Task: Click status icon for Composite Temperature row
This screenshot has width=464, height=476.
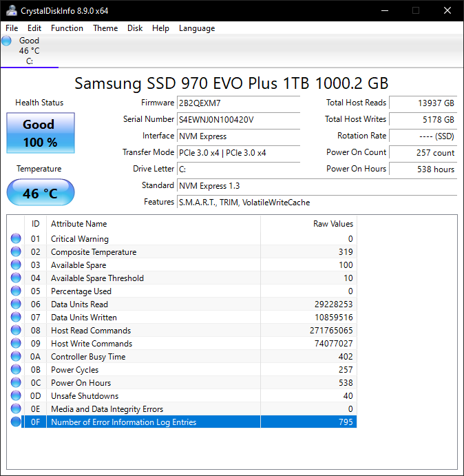Action: click(16, 251)
